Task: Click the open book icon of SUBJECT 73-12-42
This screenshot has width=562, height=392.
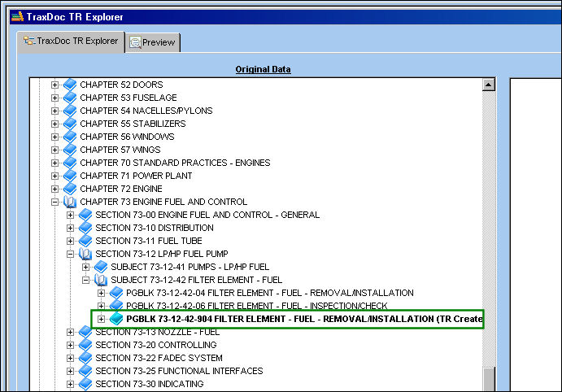Action: (101, 280)
